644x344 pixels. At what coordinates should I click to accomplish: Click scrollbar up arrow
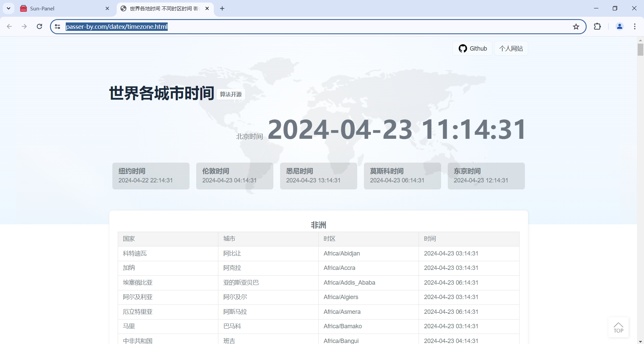coord(640,40)
